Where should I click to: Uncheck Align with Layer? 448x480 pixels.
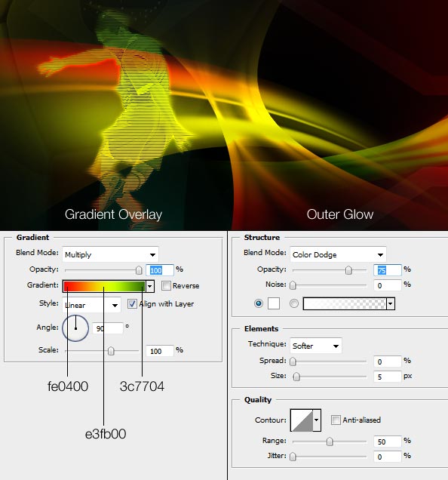click(x=132, y=304)
